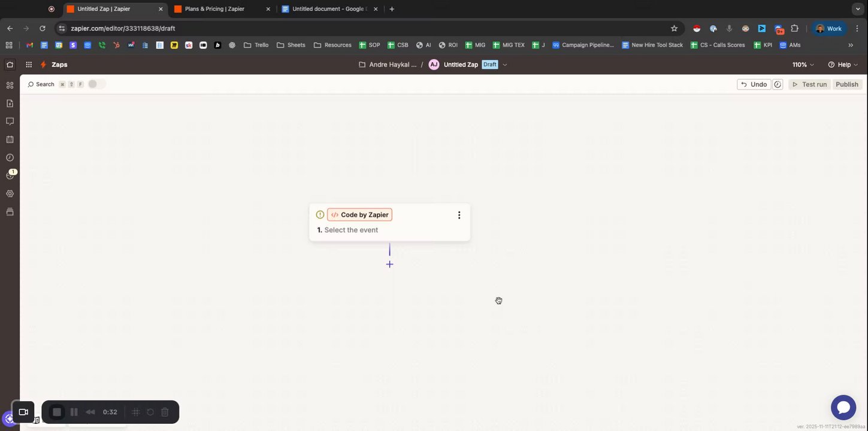Click the Zaps heading link

(59, 65)
